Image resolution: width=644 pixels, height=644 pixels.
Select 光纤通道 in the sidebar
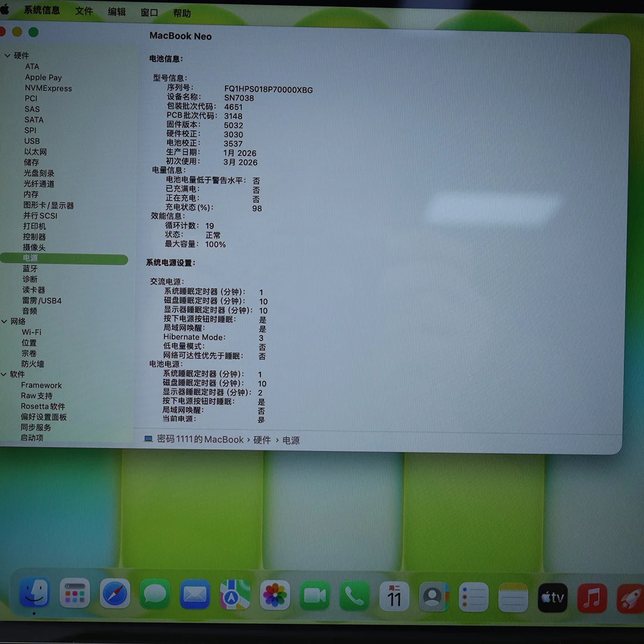click(x=39, y=184)
